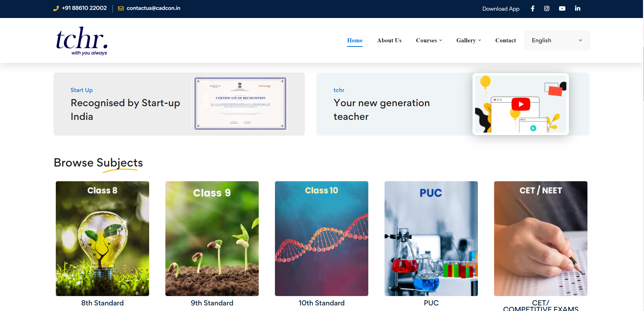Click the tchr logo

pyautogui.click(x=82, y=41)
